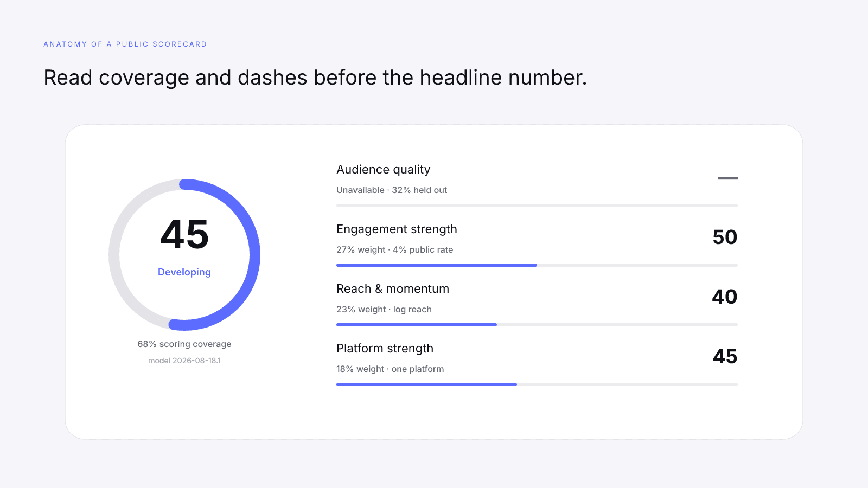868x488 pixels.
Task: Click 'Unavailable · 32% held out' subtitle
Action: click(x=392, y=190)
